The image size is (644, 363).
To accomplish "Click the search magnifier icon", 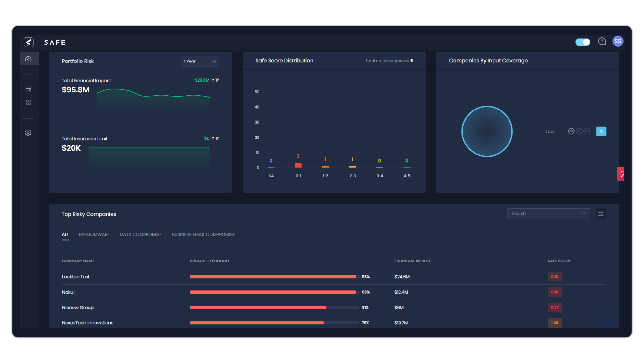I will coord(583,214).
